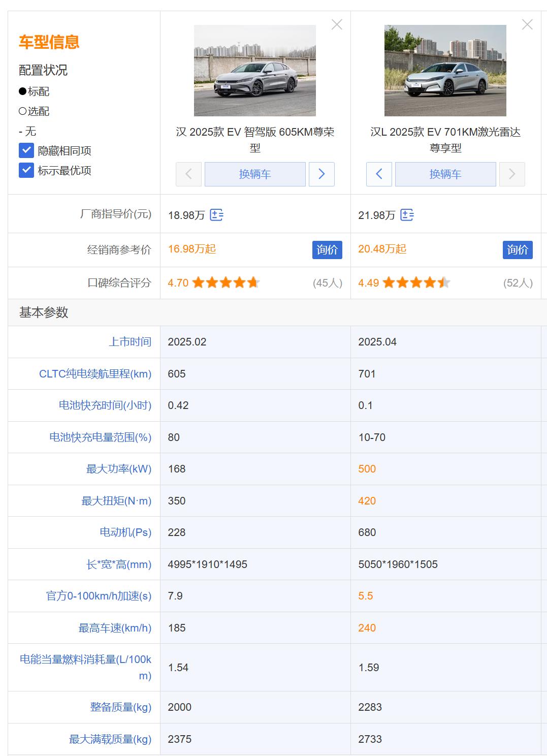Open price calculator icon next to 21.98万
547x756 pixels.
[407, 215]
